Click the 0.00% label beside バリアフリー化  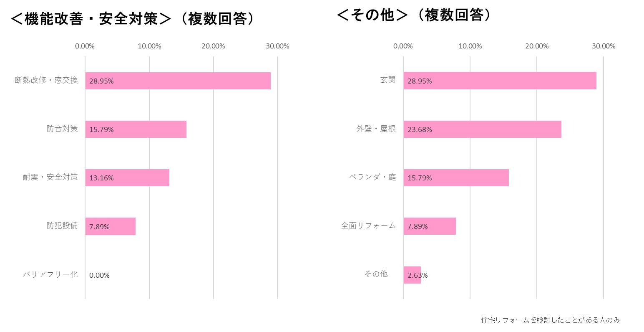[x=99, y=275]
